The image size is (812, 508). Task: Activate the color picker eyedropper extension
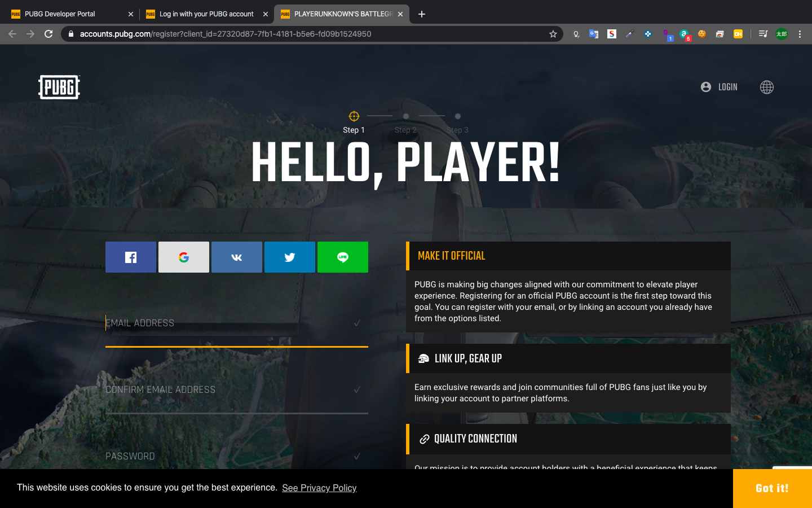630,34
